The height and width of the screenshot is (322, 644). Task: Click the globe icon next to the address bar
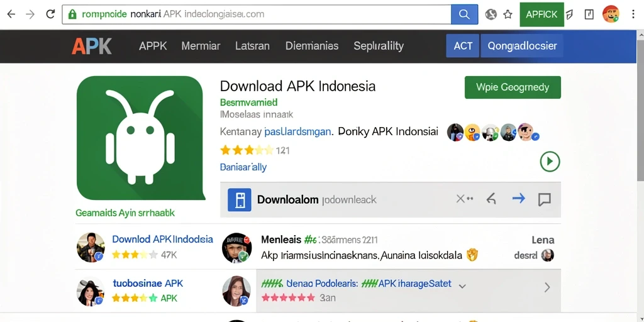click(491, 14)
